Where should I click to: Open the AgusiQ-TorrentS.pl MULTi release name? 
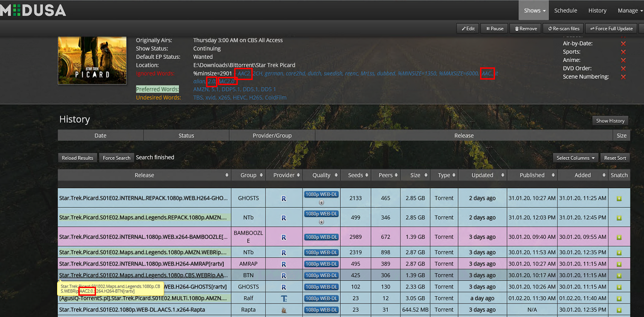click(144, 298)
